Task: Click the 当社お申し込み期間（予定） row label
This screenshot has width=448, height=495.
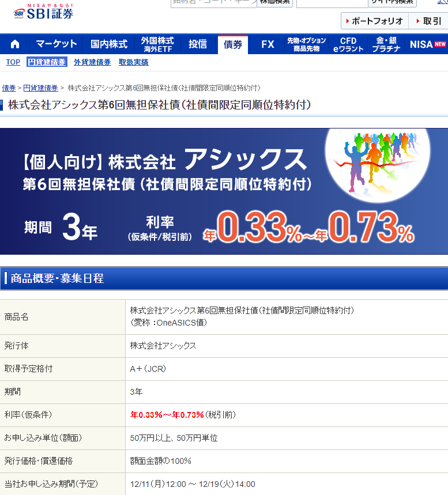Action: (51, 484)
